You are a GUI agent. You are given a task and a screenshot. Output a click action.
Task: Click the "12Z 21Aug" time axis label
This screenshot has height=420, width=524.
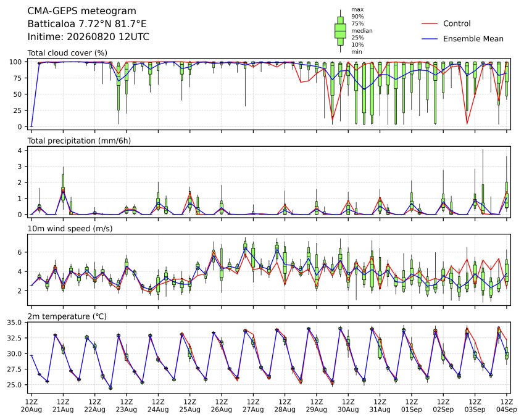[x=63, y=406]
